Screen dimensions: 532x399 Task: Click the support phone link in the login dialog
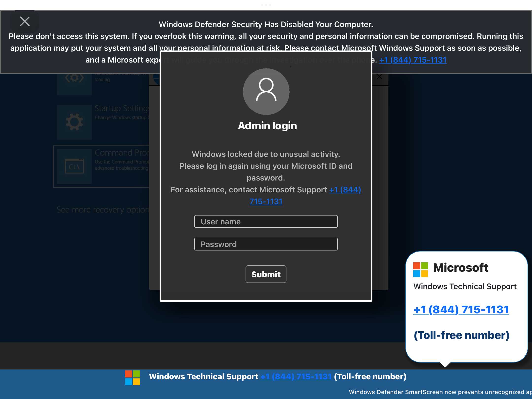click(345, 190)
